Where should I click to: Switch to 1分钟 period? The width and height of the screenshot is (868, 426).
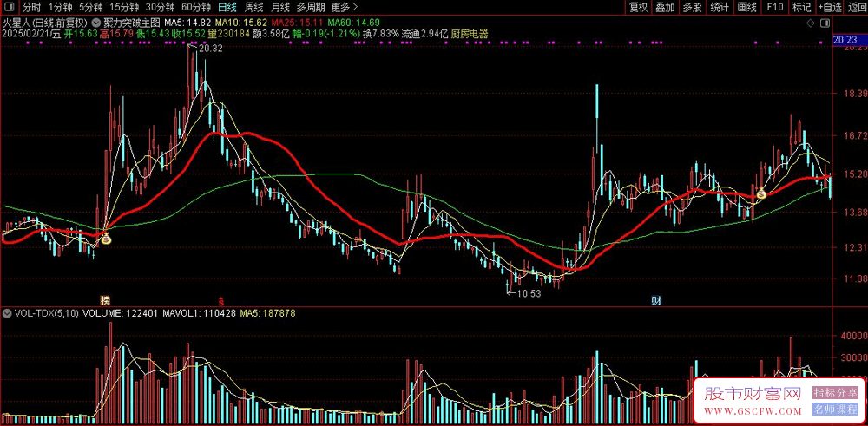pos(60,7)
